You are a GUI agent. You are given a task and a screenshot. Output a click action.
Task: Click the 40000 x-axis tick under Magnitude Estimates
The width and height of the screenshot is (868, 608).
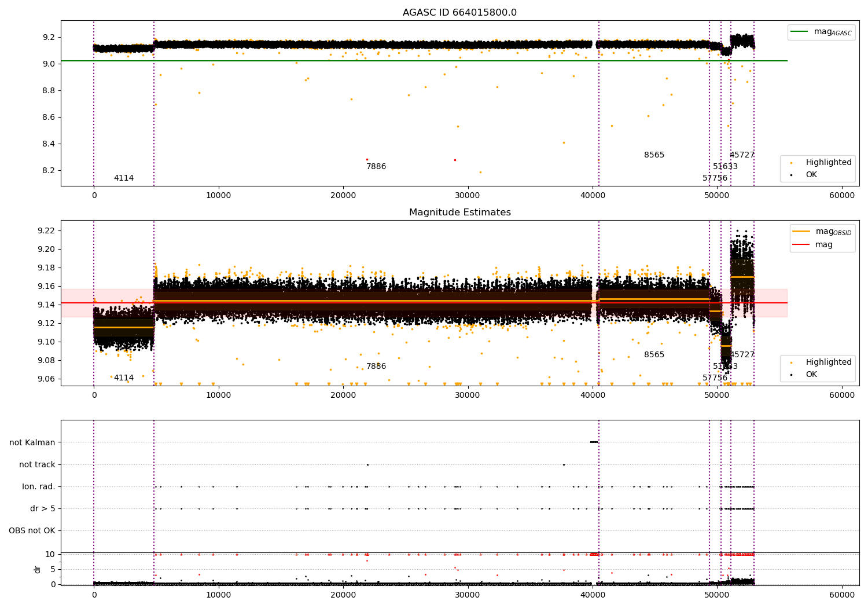point(593,395)
